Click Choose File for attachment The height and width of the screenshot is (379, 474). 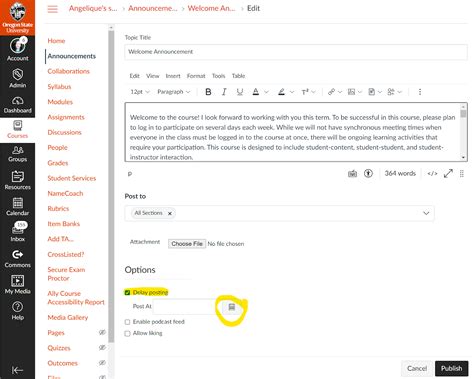click(187, 244)
